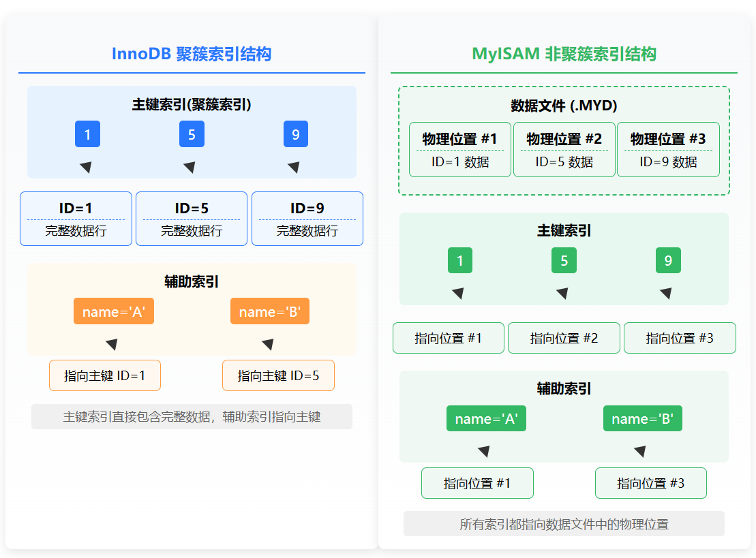Click the 主键索引(聚簇索引) title

coord(192,104)
